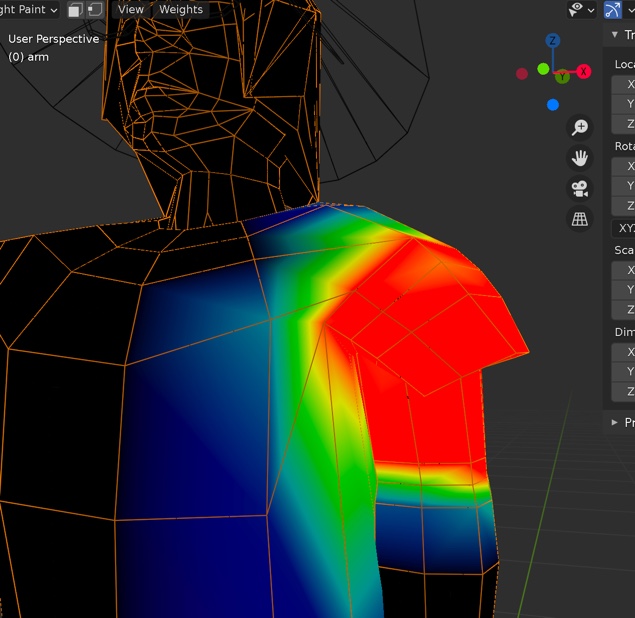Click the bright green negative-axis gizmo dot
The width and height of the screenshot is (635, 618).
pyautogui.click(x=543, y=69)
